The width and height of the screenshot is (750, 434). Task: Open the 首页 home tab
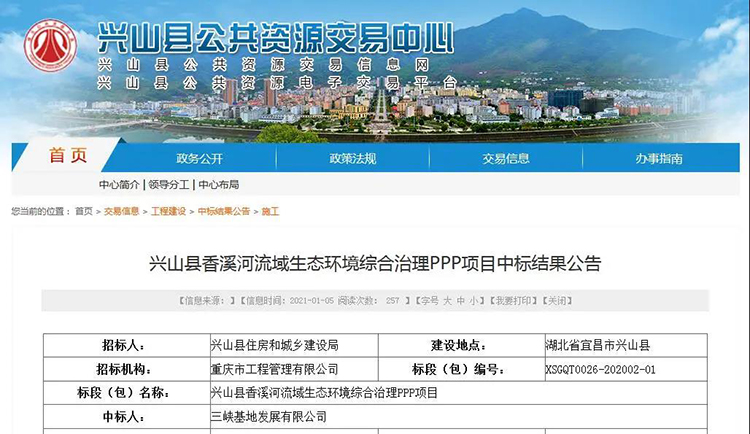pyautogui.click(x=68, y=156)
